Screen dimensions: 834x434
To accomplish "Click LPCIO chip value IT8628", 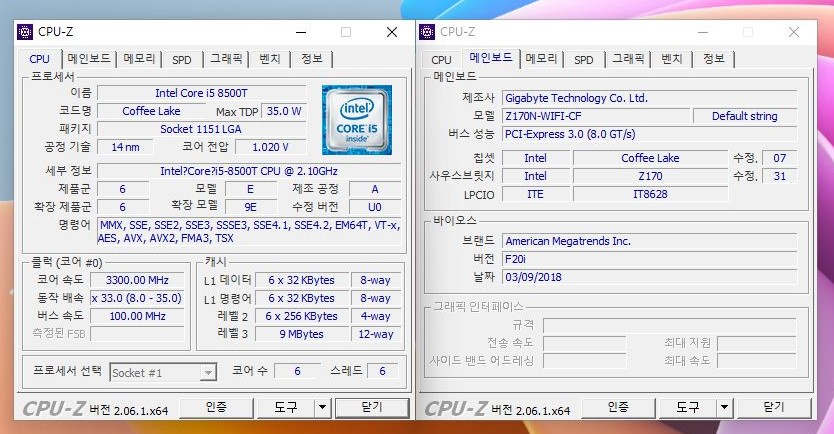I will click(x=650, y=195).
